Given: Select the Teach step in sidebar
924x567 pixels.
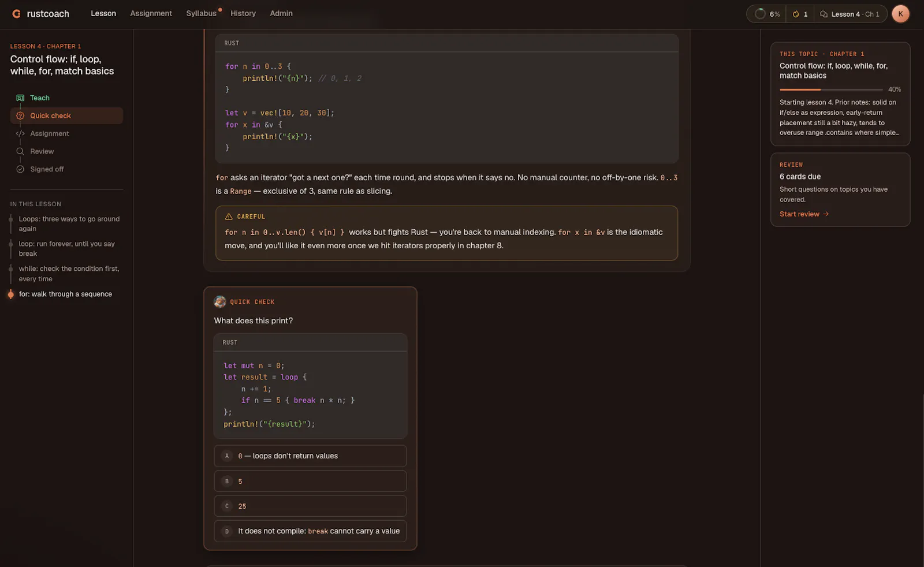Looking at the screenshot, I should pyautogui.click(x=66, y=98).
